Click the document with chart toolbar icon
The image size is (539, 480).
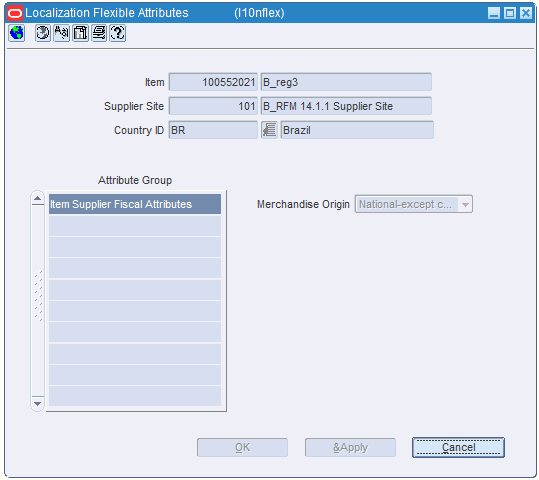pos(81,33)
